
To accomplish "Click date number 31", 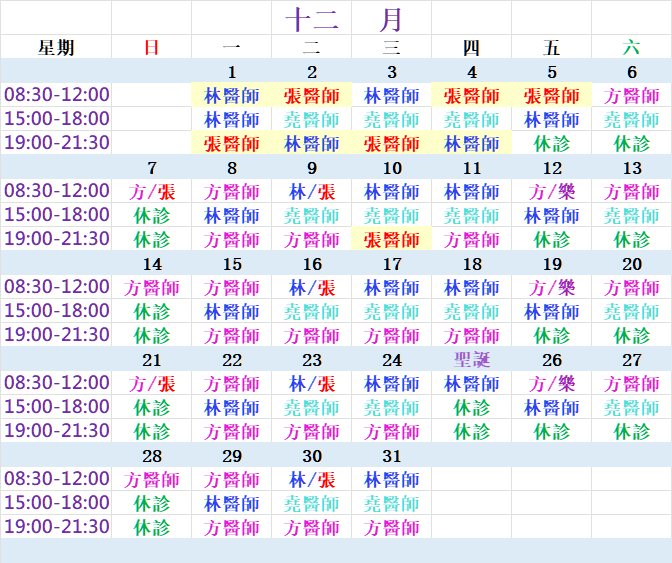I will [392, 456].
